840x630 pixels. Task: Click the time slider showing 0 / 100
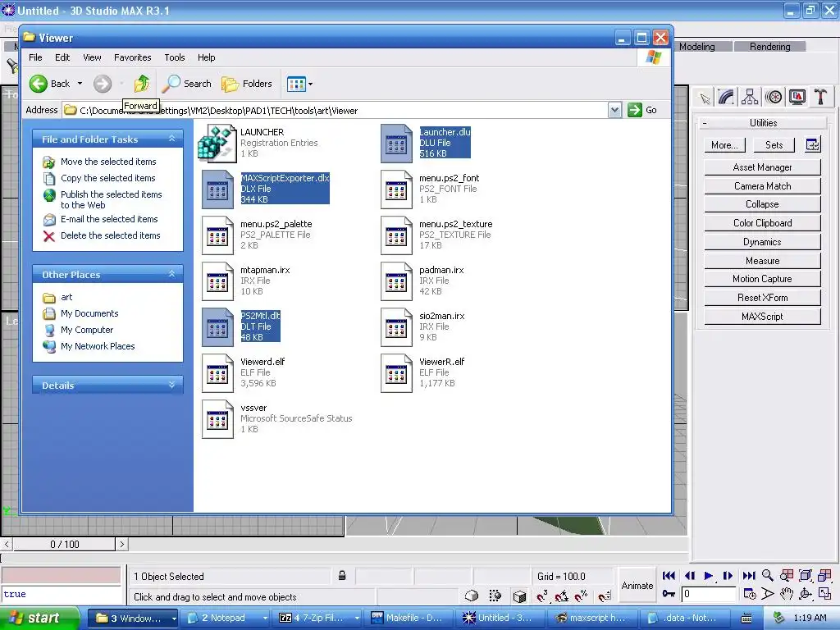click(x=64, y=545)
